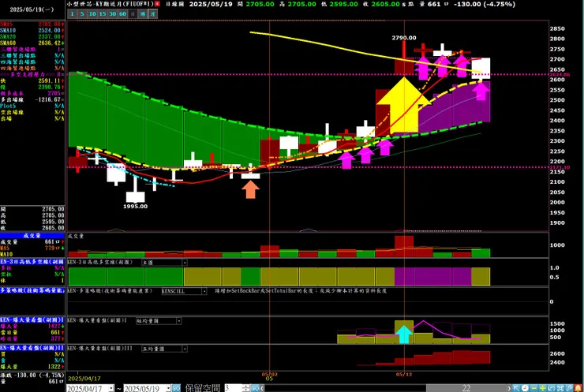
Task: Click the 2790.00 high price label on chart
Action: click(x=404, y=38)
